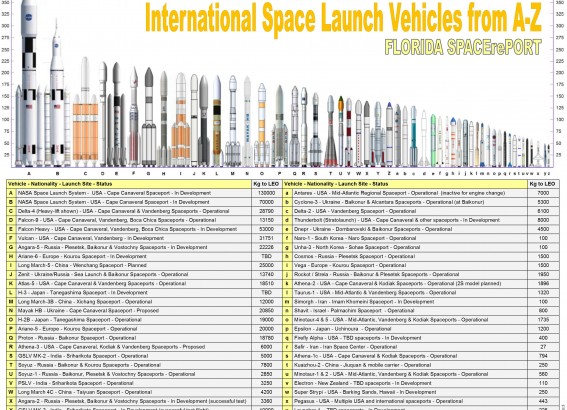This screenshot has width=567, height=410.
Task: Click the Long March-5 rocket labeled I
Action: click(x=181, y=120)
